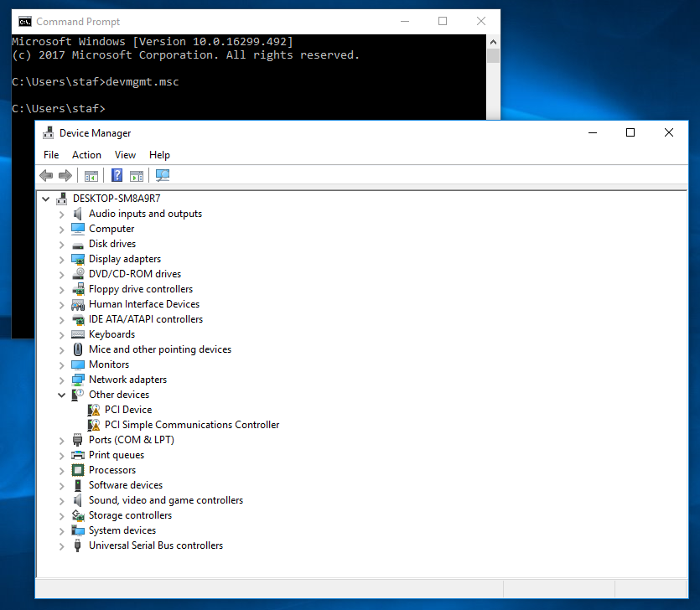Click Scan for hardware changes monitor icon

[x=163, y=175]
